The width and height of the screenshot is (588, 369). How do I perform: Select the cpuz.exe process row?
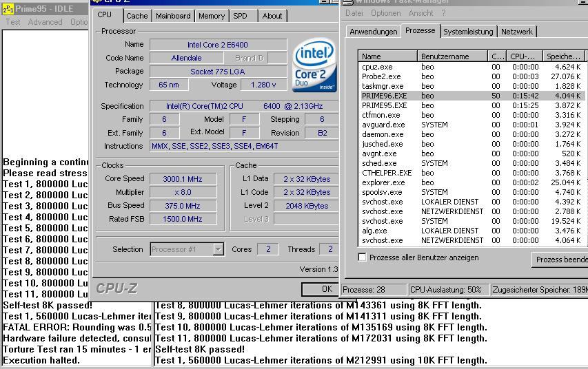[472, 67]
